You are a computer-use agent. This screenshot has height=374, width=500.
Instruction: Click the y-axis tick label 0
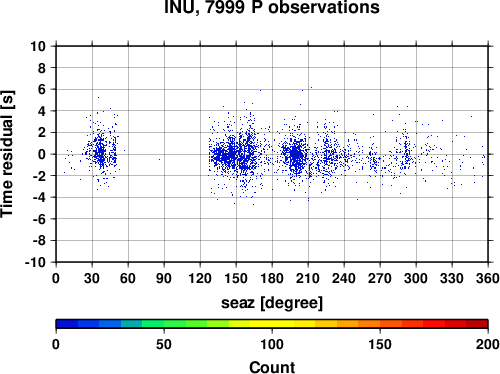[42, 154]
